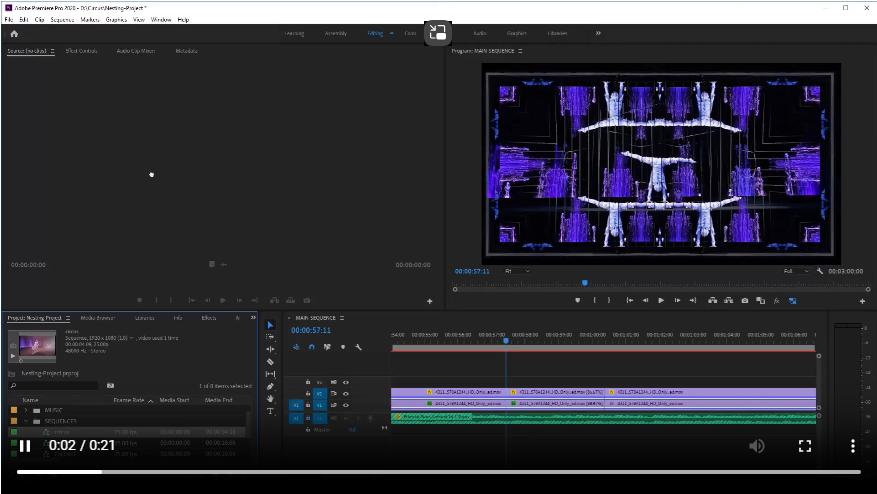Click the Comparison View icon
This screenshot has width=877, height=494.
[x=760, y=300]
